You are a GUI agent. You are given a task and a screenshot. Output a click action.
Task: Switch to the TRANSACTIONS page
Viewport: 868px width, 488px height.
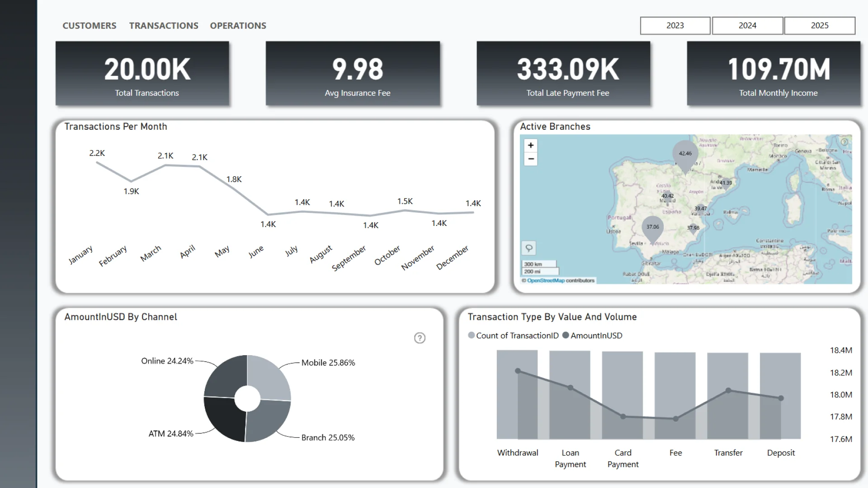(164, 26)
